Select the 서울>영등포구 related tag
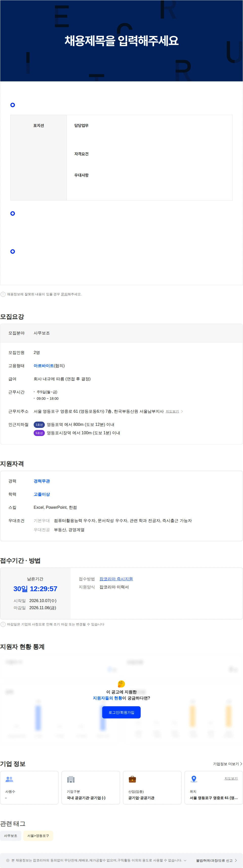Screen dimensions: 243x868 tap(38, 836)
